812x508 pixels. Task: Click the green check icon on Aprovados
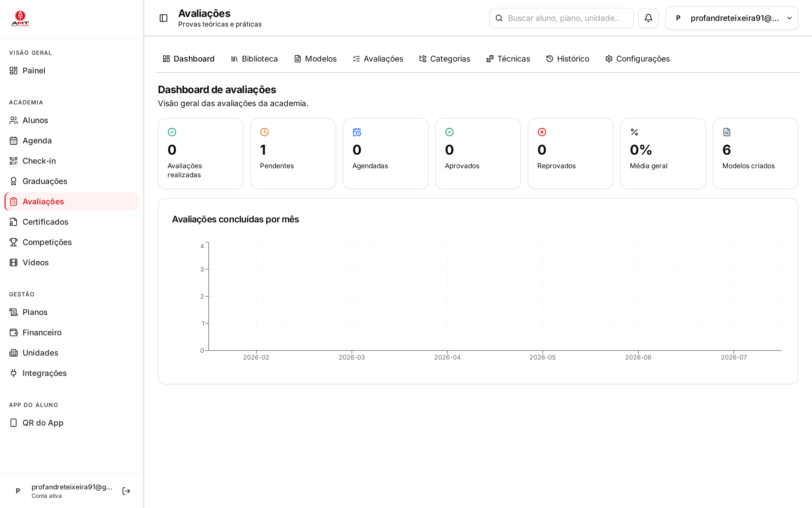pos(449,132)
